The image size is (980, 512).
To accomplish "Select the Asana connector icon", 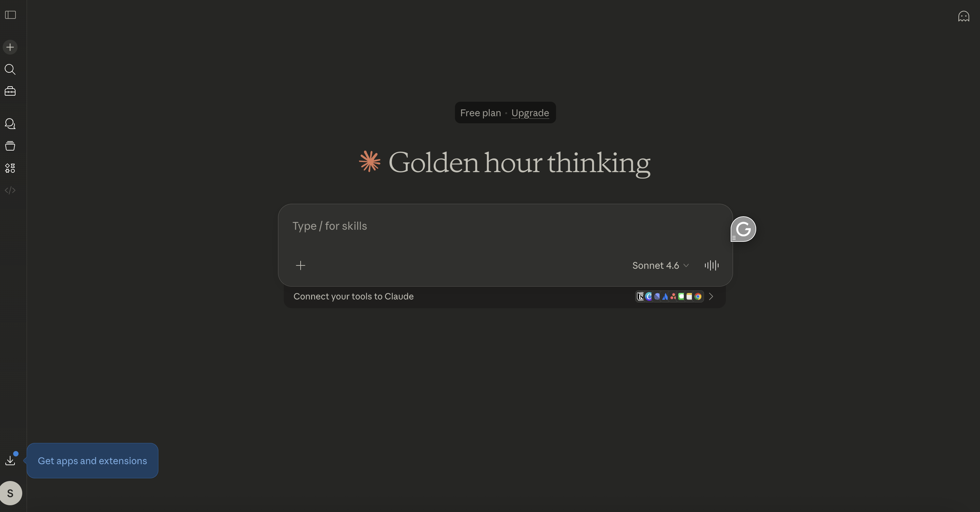I will pyautogui.click(x=673, y=297).
